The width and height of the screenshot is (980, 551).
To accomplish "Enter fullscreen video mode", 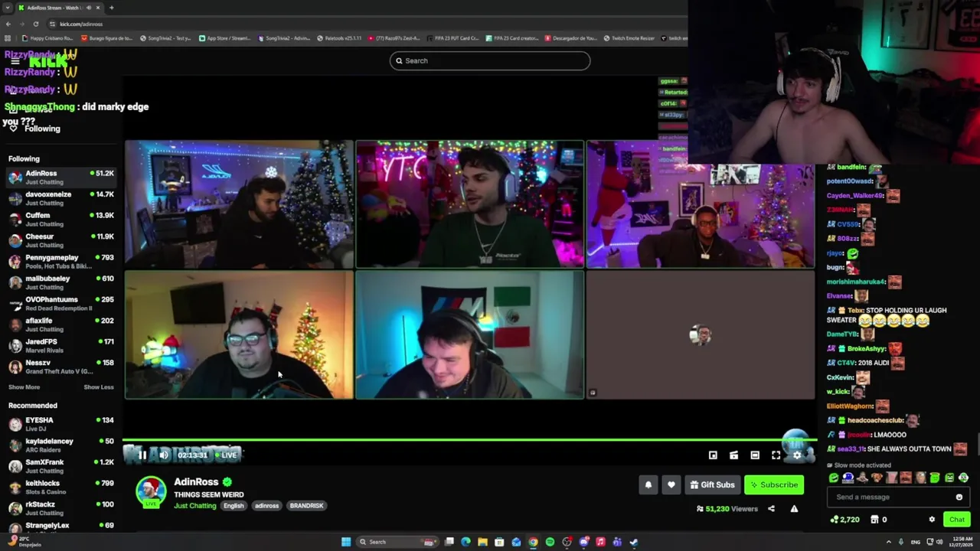I will pyautogui.click(x=776, y=455).
